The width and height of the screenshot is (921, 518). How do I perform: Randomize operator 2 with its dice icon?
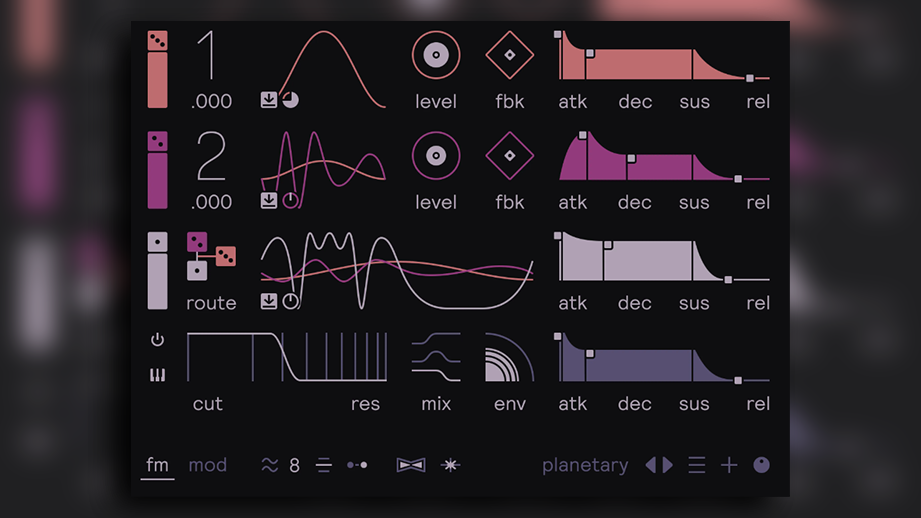coord(157,141)
